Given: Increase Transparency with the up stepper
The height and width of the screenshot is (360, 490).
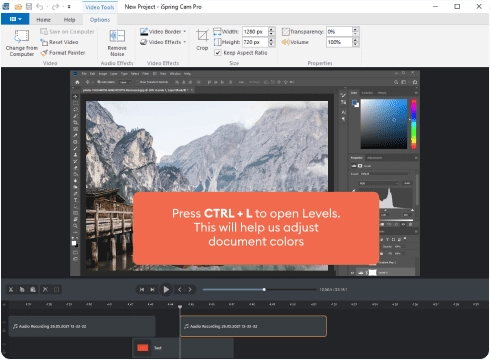Looking at the screenshot, I should coord(355,29).
